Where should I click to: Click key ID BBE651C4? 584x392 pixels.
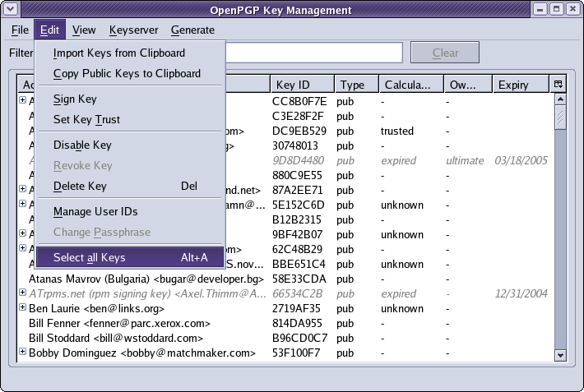[299, 265]
